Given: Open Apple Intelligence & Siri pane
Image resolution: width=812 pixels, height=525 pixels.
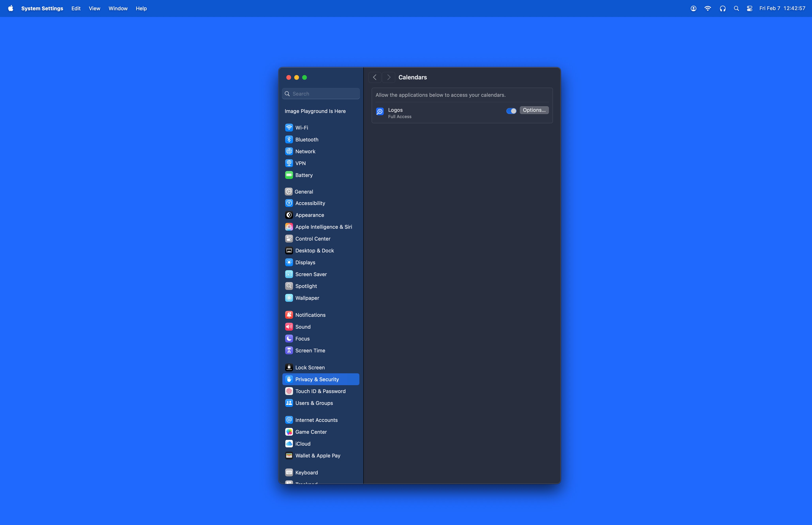Looking at the screenshot, I should pyautogui.click(x=321, y=227).
